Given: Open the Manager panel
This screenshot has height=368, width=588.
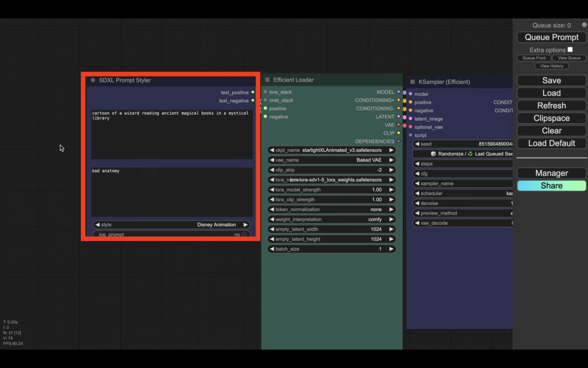Looking at the screenshot, I should [551, 173].
